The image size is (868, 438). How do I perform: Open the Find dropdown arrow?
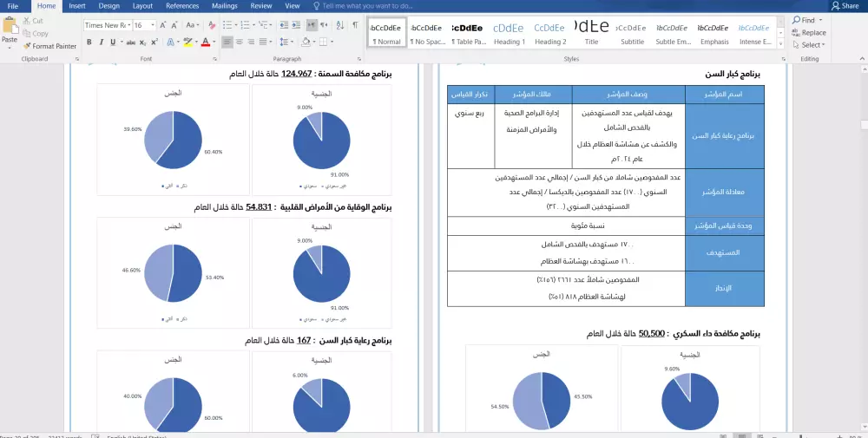click(820, 21)
